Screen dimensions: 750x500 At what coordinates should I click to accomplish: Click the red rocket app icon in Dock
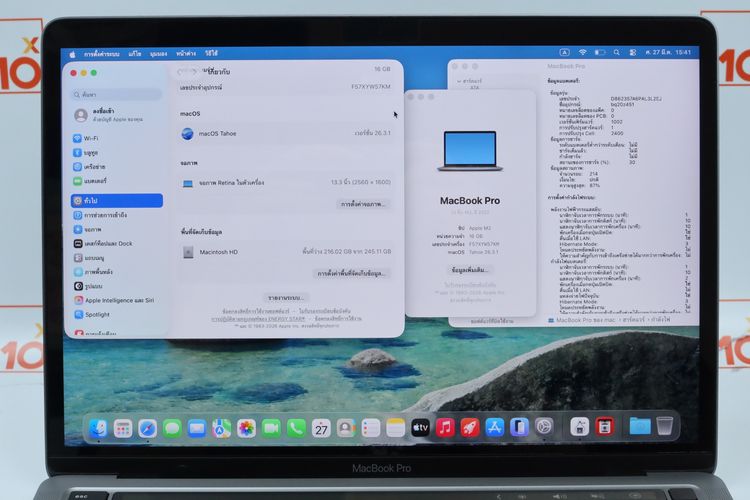tap(470, 428)
